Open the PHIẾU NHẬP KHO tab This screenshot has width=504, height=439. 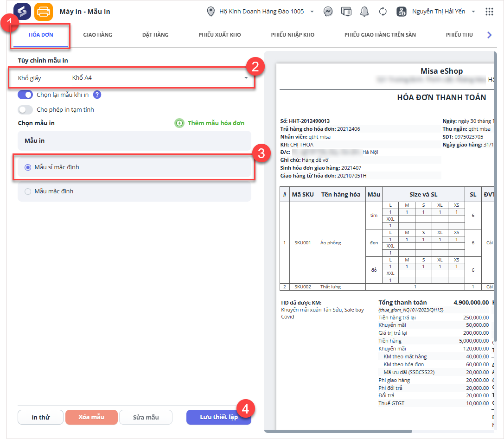coord(293,35)
